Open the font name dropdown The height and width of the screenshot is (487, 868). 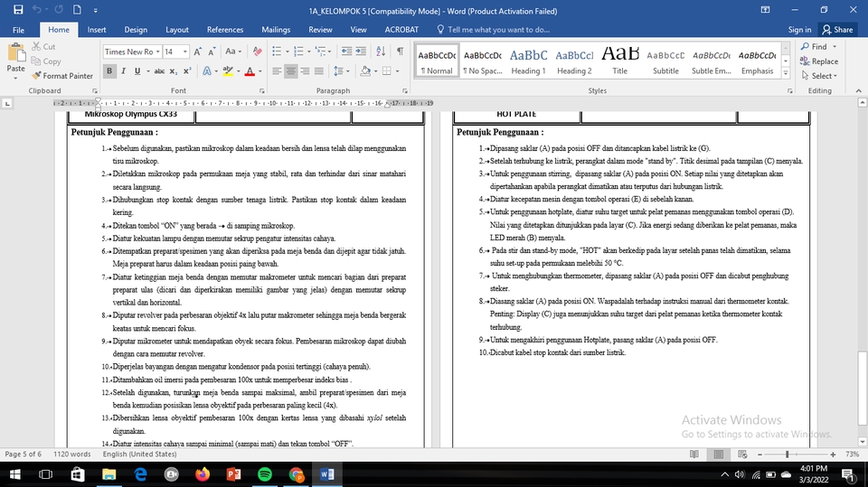click(x=157, y=52)
